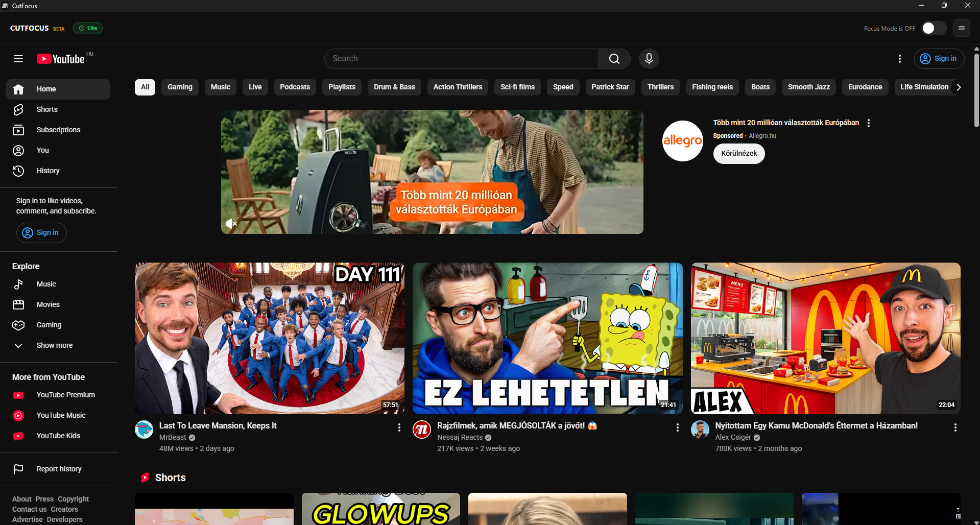This screenshot has width=980, height=525.
Task: Click the About footer link
Action: point(22,499)
